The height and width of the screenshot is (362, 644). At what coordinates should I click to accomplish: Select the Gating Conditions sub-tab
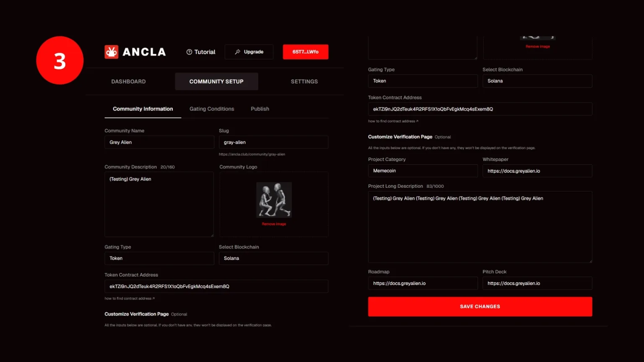[x=212, y=109]
